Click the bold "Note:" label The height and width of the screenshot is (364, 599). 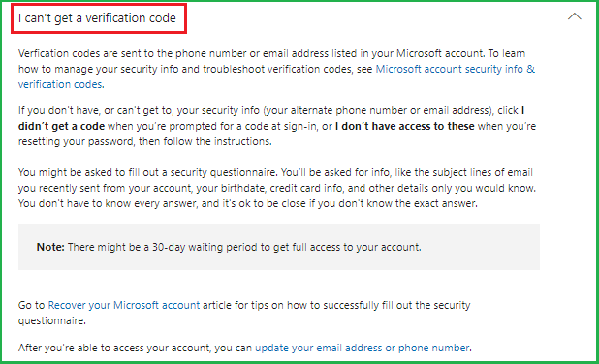(50, 247)
